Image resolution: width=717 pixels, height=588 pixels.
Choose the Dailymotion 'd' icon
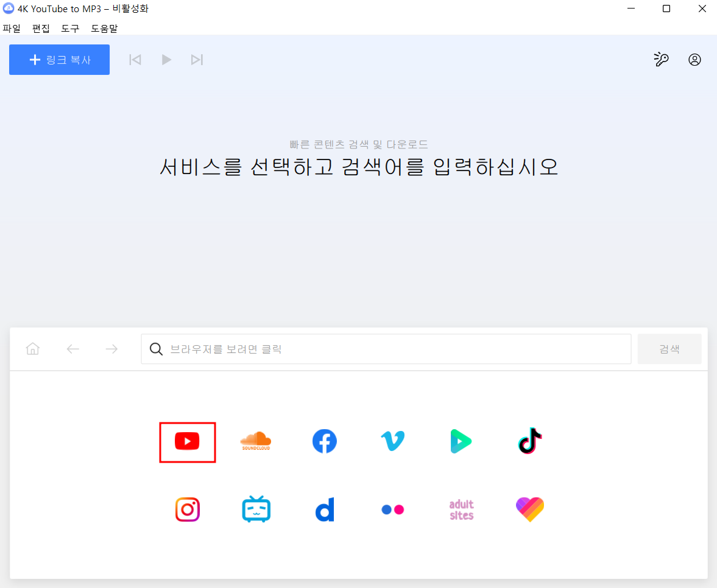point(325,509)
